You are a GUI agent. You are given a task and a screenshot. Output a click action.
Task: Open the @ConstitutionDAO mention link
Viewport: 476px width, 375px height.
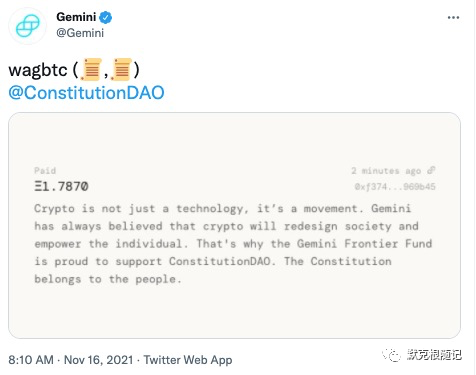coord(86,93)
